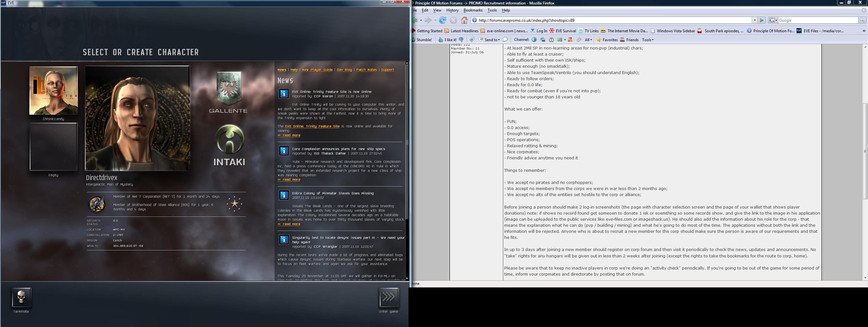This screenshot has height=327, width=868.
Task: Click info icon beside Singularity test news
Action: point(284,240)
